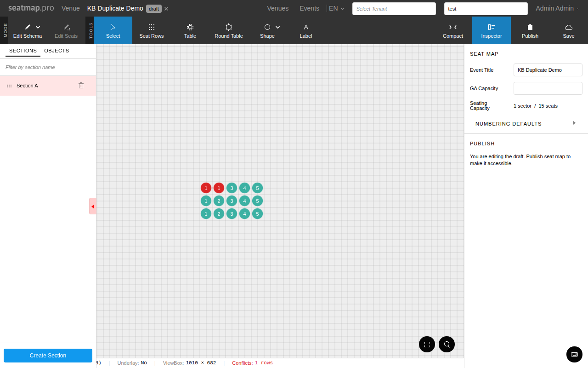Open the EN language dropdown
Image resolution: width=588 pixels, height=368 pixels.
tap(336, 8)
